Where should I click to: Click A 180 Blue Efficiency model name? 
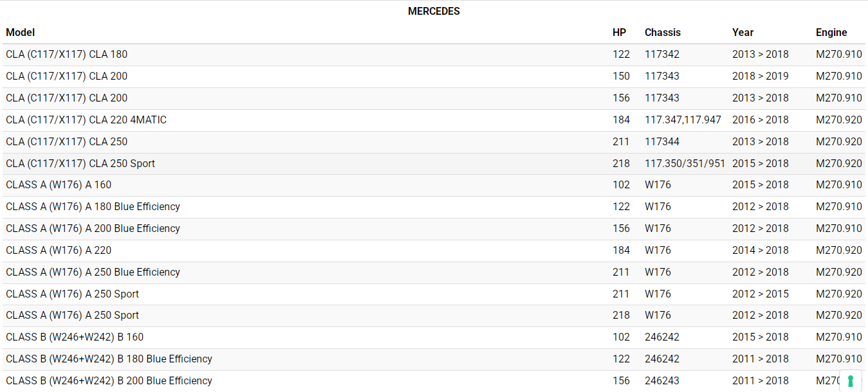point(93,207)
